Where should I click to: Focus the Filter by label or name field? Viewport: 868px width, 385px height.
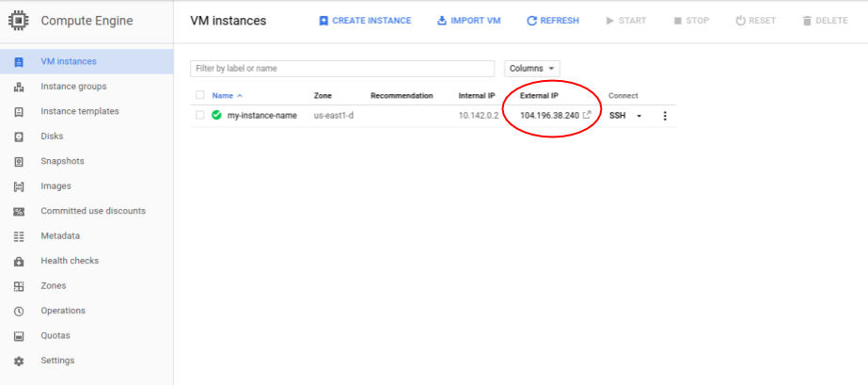pos(342,69)
